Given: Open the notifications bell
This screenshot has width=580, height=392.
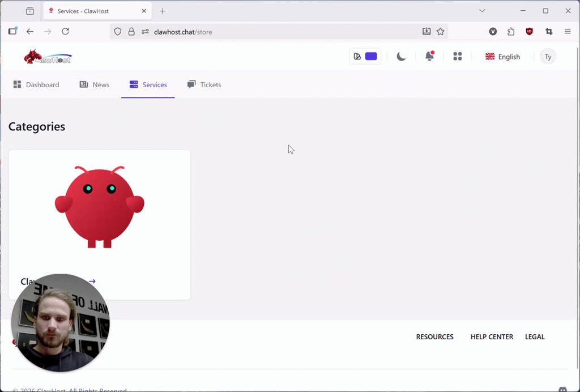Looking at the screenshot, I should (x=429, y=57).
